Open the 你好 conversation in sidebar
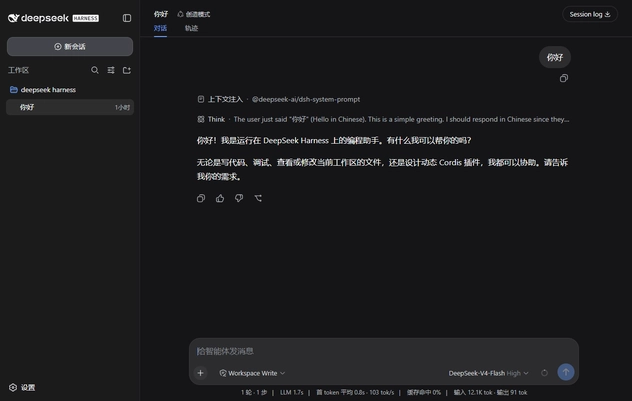The image size is (632, 401). (x=70, y=107)
